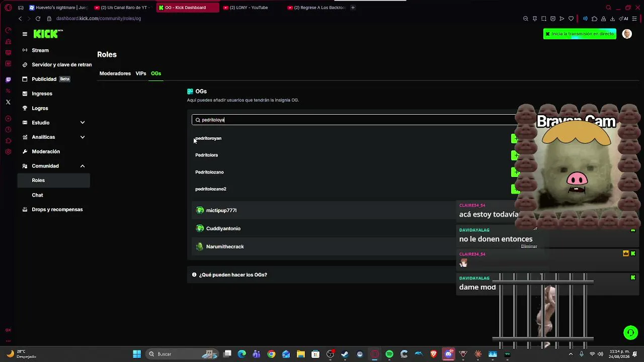Click the Opera logo menu icon
The image size is (644, 362).
coord(8,8)
